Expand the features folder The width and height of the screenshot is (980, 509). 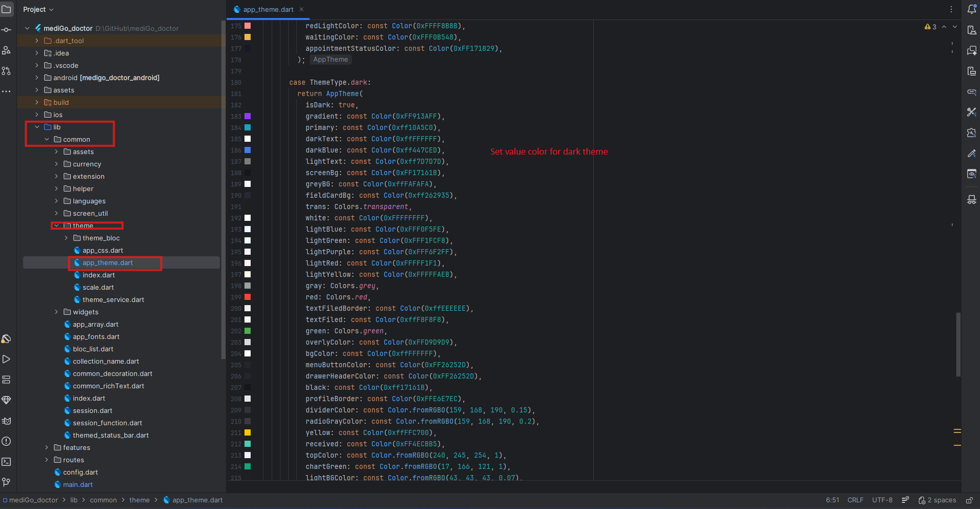[47, 447]
